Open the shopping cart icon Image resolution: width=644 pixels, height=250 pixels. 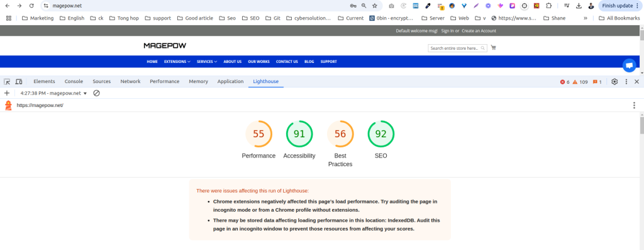(493, 48)
